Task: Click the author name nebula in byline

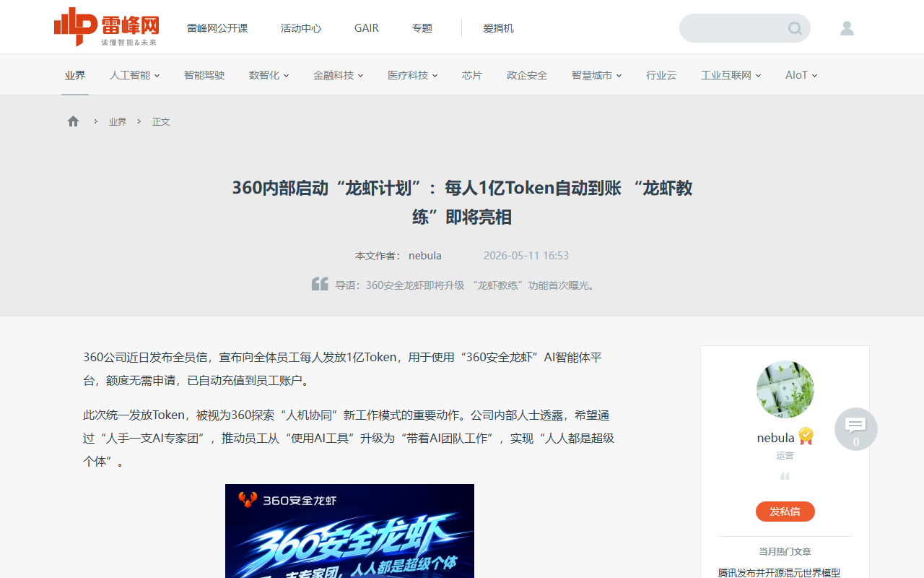Action: tap(425, 256)
